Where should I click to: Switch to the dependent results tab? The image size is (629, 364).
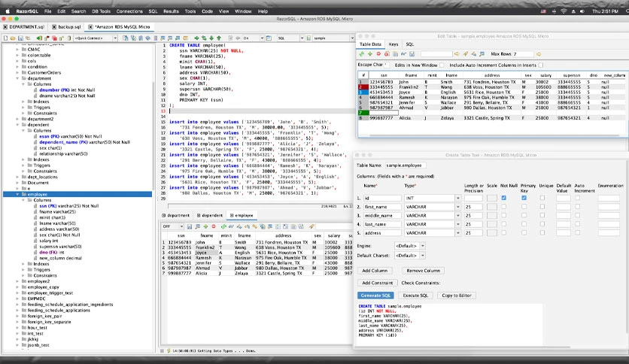point(209,215)
